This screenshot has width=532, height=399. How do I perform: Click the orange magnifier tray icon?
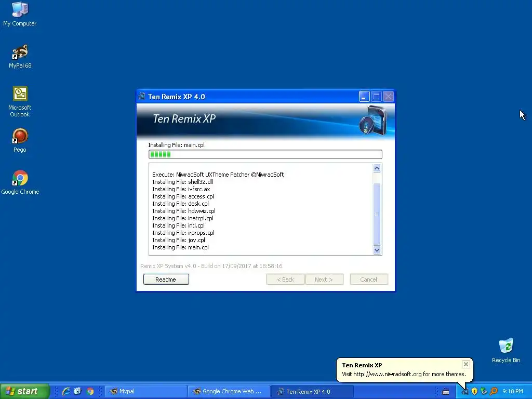click(x=494, y=392)
